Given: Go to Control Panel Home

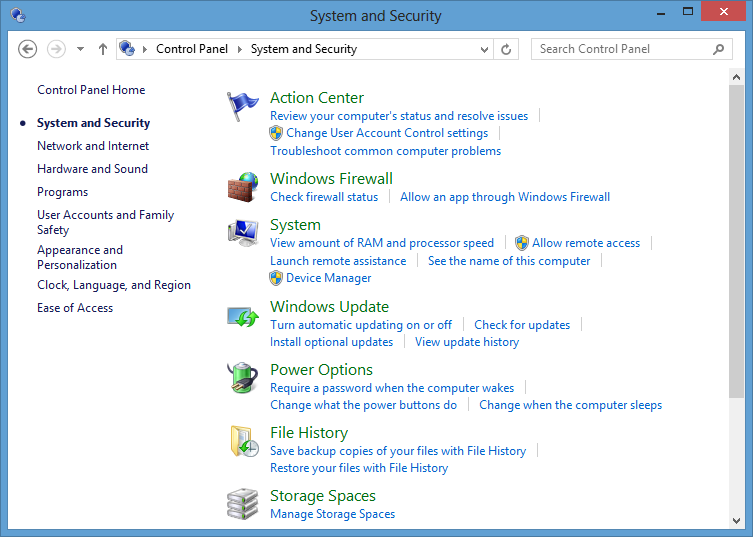Looking at the screenshot, I should click(x=91, y=90).
